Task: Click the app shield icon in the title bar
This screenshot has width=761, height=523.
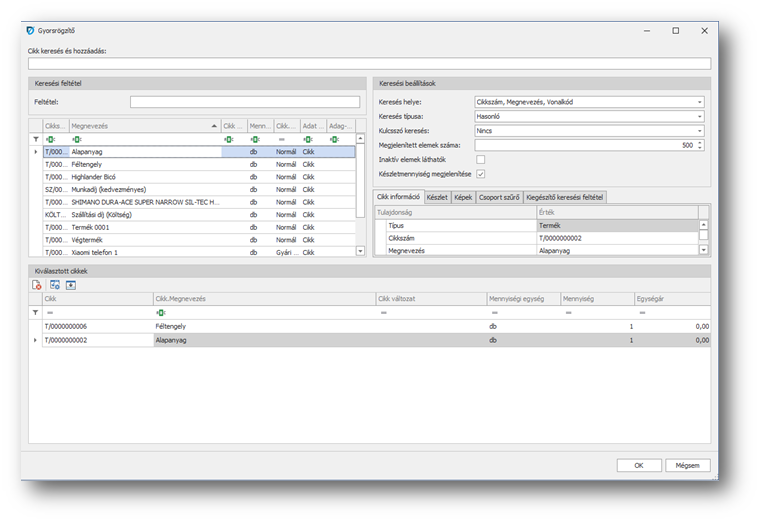Action: click(29, 31)
